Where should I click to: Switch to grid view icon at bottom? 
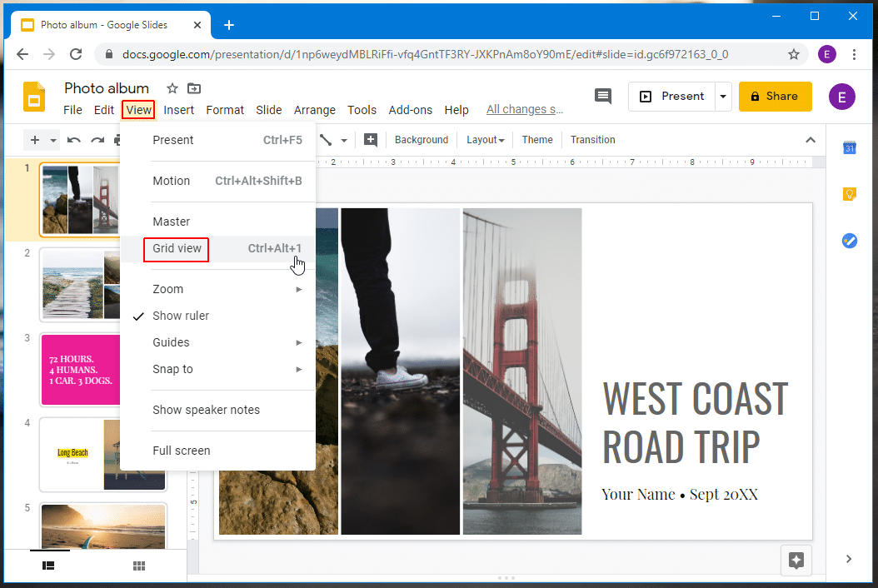tap(139, 566)
